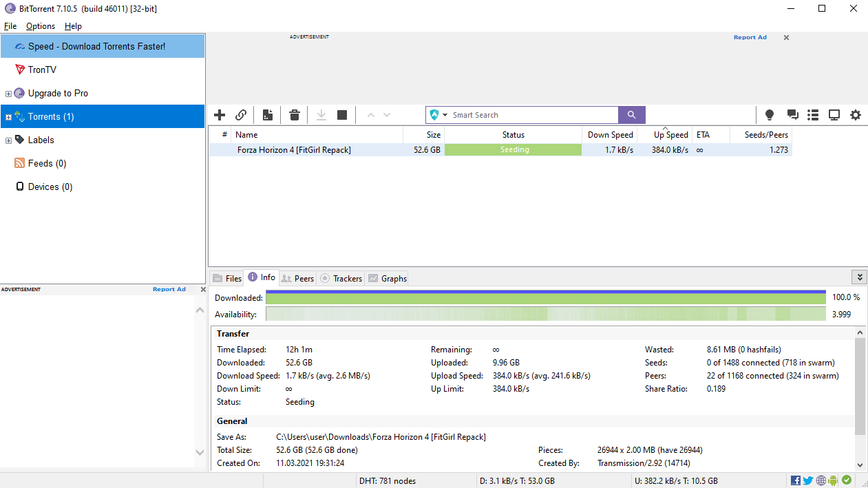Move torrent down the queue arrow
868x488 pixels.
[387, 115]
